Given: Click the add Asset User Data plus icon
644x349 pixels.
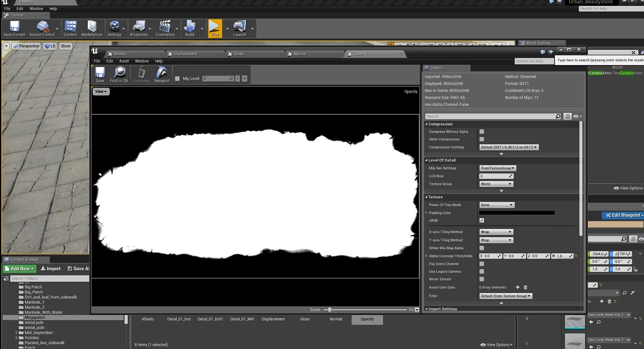Looking at the screenshot, I should pos(517,287).
